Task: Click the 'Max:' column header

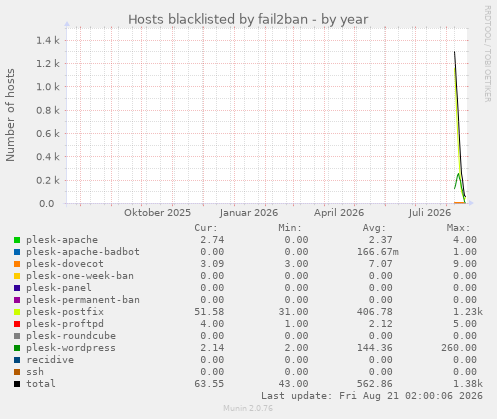Action: tap(458, 228)
